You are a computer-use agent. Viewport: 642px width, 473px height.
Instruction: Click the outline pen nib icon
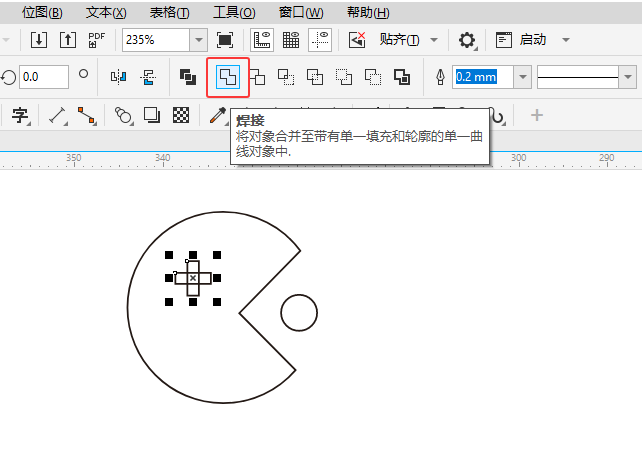pos(441,77)
